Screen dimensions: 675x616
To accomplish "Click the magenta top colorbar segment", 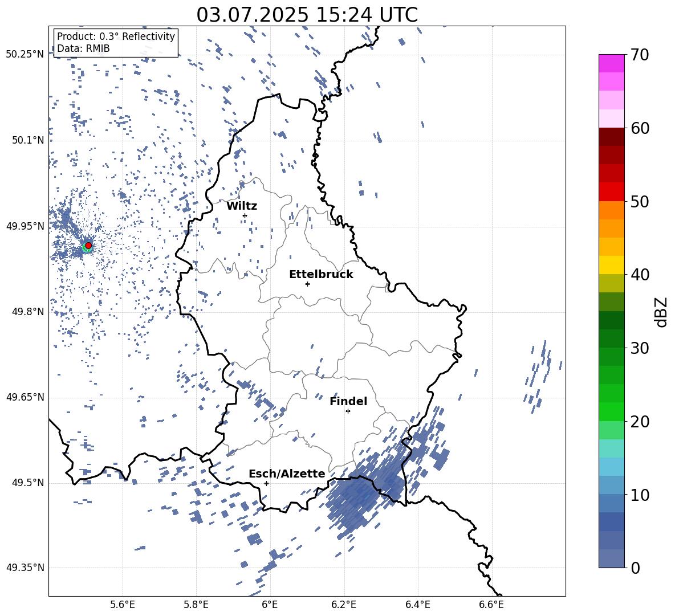I will pos(611,63).
